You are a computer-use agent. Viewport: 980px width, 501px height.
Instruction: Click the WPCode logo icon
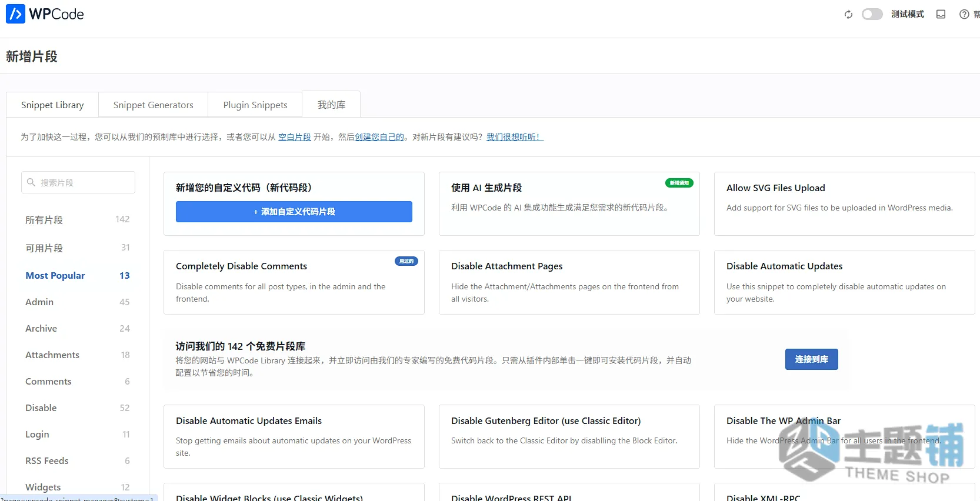[15, 14]
